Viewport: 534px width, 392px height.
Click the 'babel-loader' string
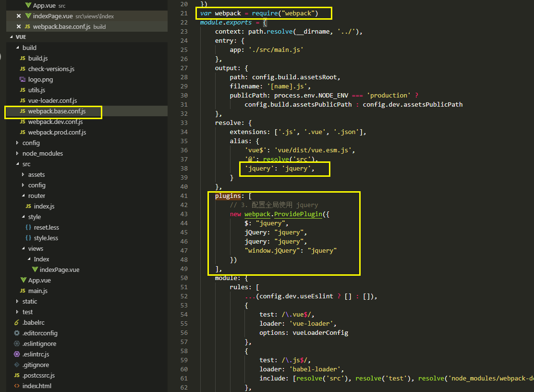tap(315, 369)
